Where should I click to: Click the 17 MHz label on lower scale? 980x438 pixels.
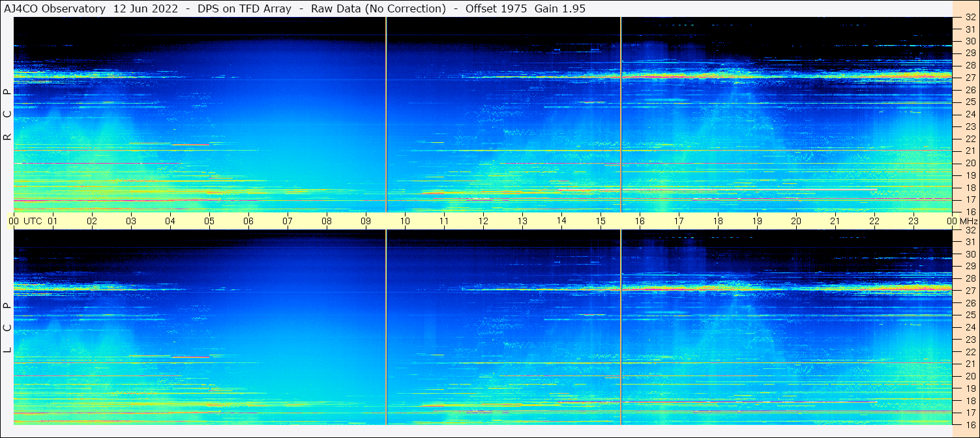click(x=970, y=413)
